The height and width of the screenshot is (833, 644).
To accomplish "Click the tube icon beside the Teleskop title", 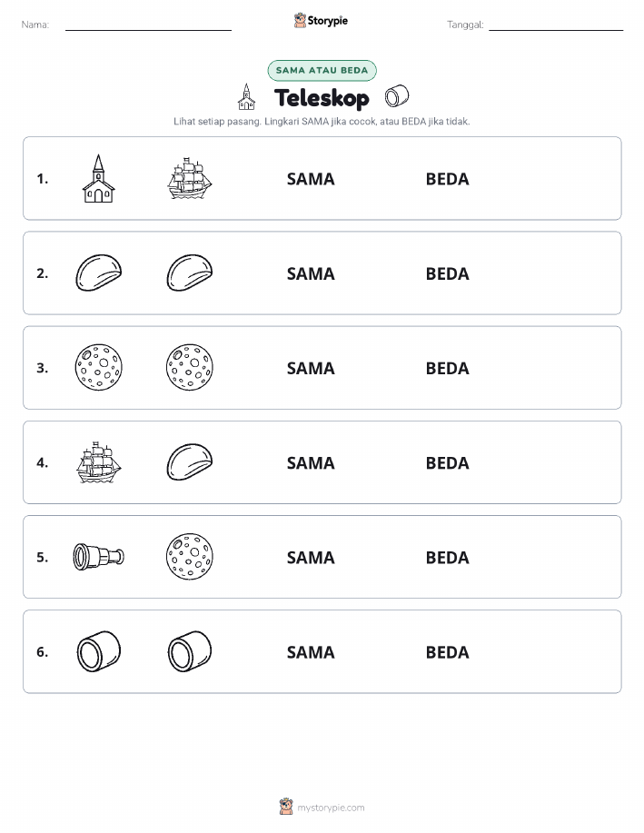I will (x=397, y=96).
